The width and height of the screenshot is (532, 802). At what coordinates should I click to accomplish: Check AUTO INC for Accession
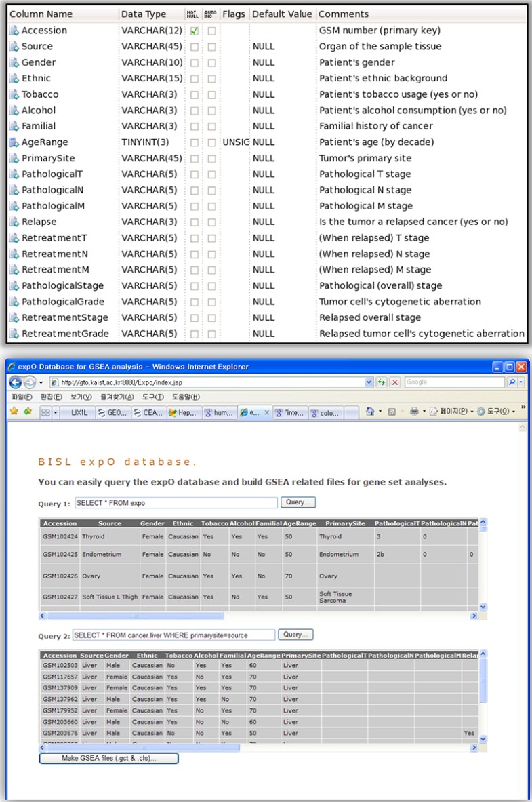pos(211,31)
